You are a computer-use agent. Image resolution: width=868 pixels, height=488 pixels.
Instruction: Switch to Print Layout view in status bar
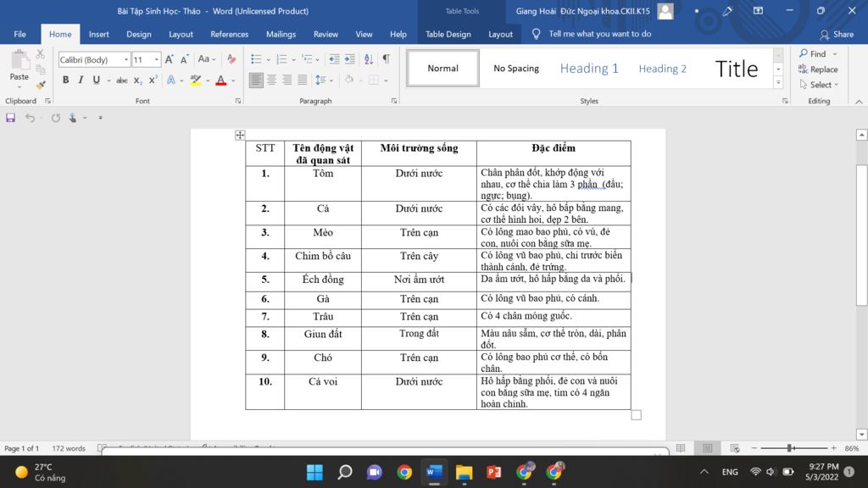pos(708,448)
